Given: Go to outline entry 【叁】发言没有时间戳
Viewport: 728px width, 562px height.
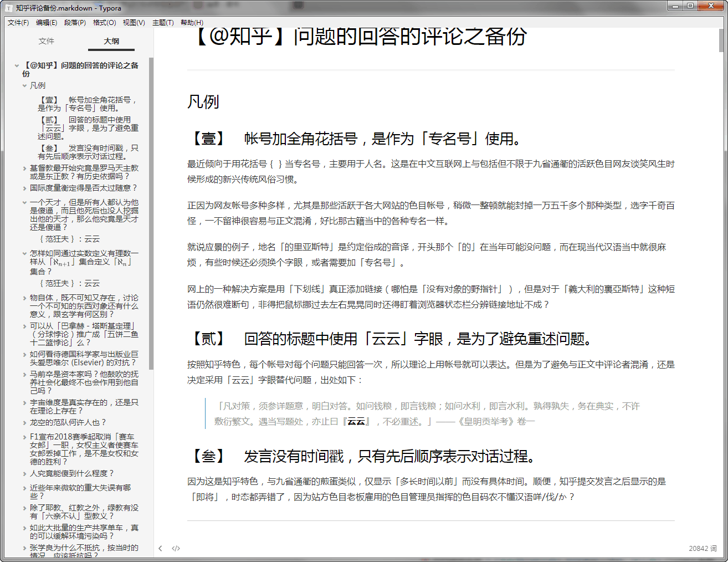Looking at the screenshot, I should (x=88, y=152).
